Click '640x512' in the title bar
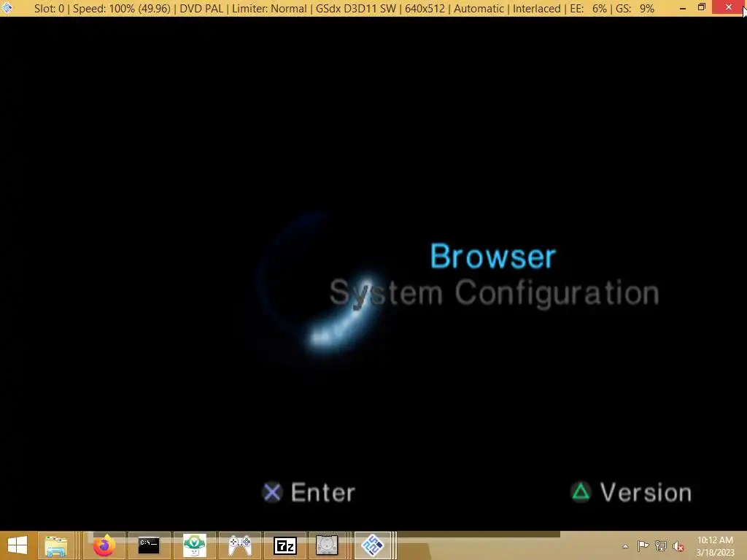Screen dimensions: 747x560 425,9
